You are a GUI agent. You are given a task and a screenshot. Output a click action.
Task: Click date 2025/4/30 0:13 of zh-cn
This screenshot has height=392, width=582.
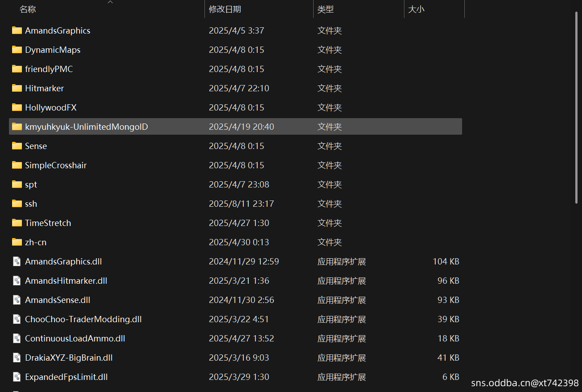[239, 242]
